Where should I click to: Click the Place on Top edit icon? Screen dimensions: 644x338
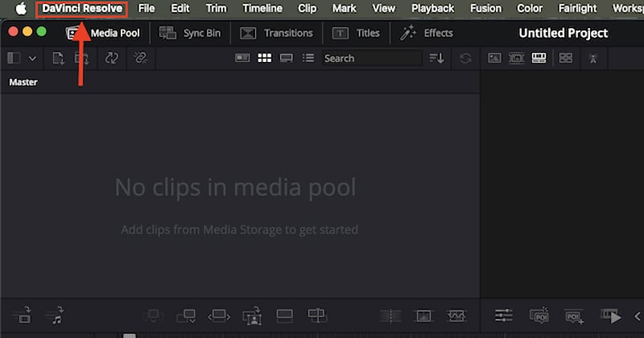[285, 315]
